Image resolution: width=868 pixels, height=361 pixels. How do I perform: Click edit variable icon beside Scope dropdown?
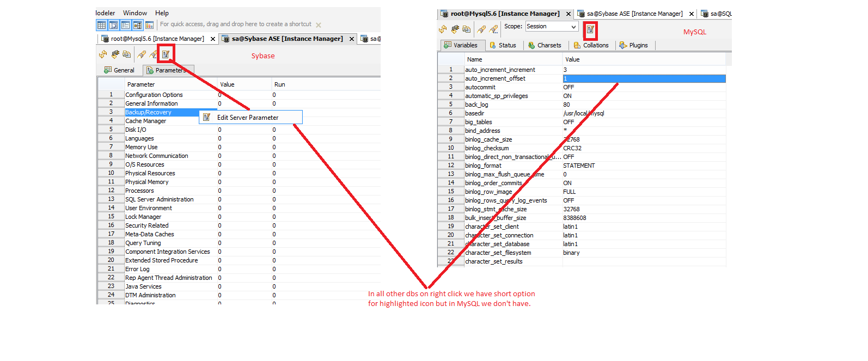tap(590, 29)
